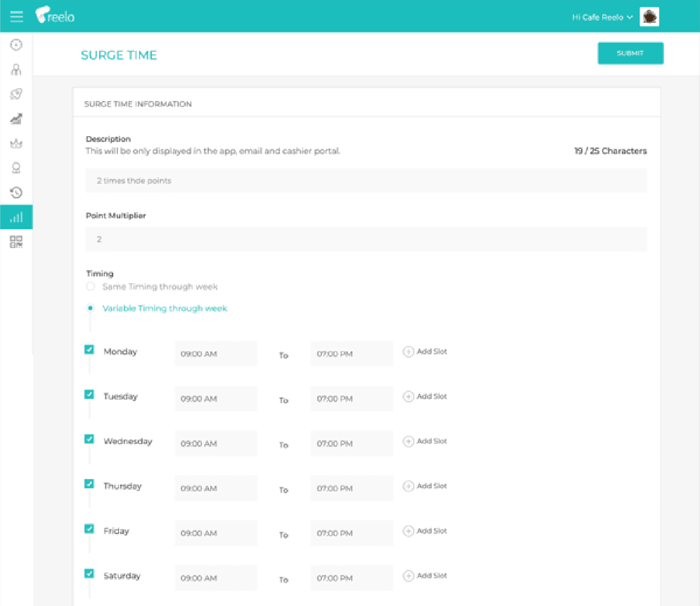Screen dimensions: 700x606
Task: Open Monday start time 09:00 AM picker
Action: (x=215, y=354)
